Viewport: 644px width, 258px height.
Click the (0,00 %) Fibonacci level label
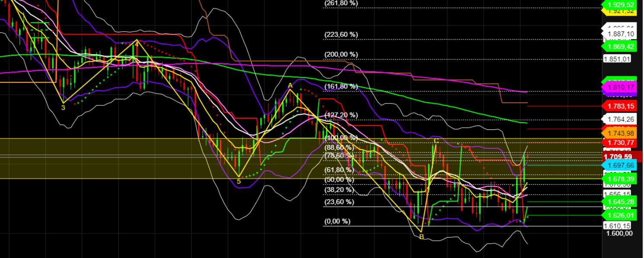(338, 221)
